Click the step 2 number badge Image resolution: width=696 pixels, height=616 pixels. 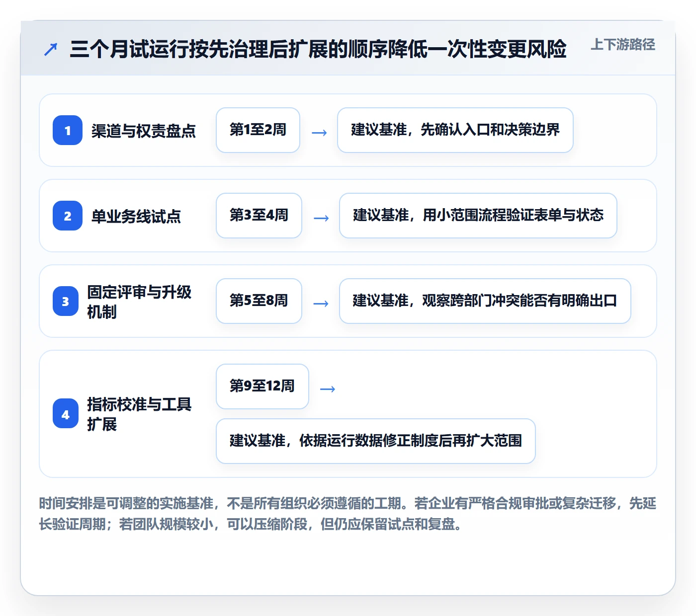(68, 216)
